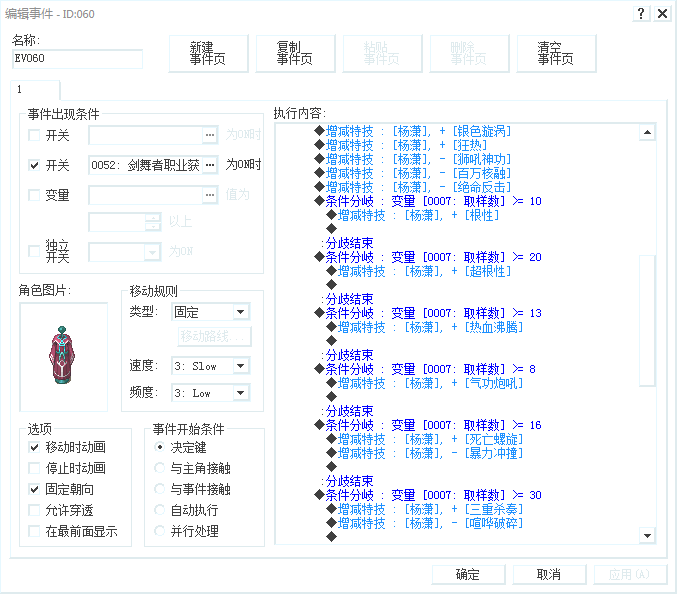Select command 增减特技 [杨潇] + [银色漩涡]
Screen dimensions: 677x594
pyautogui.click(x=413, y=131)
